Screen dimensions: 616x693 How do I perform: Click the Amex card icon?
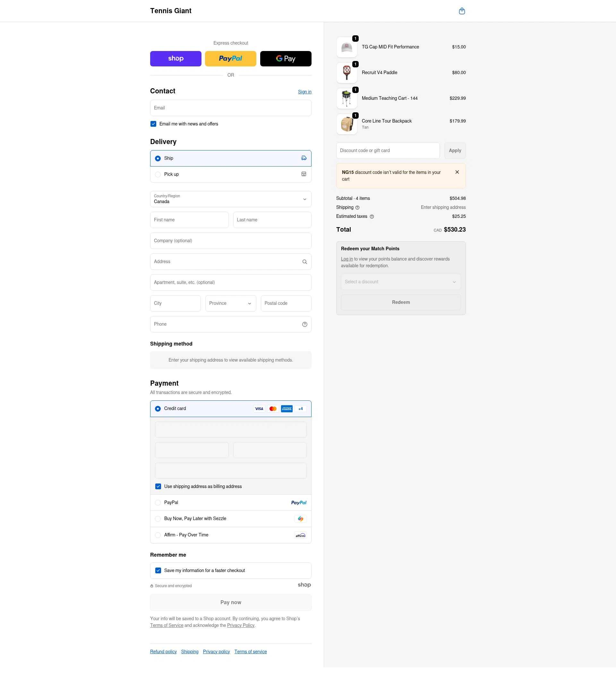[x=287, y=408]
